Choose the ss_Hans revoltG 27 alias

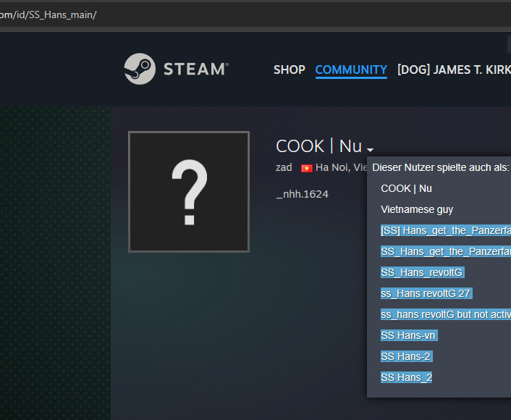[426, 293]
